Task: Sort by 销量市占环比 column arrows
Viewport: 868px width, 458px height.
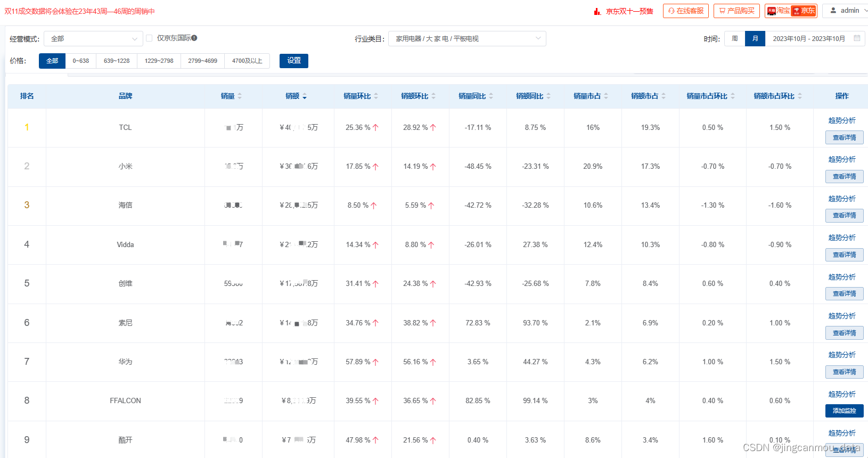Action: pyautogui.click(x=733, y=96)
